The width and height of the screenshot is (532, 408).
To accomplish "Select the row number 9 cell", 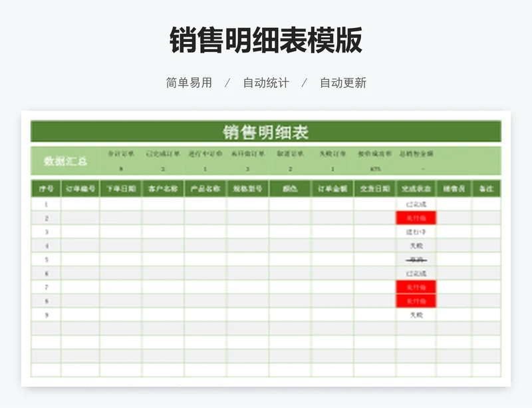I will [x=46, y=315].
